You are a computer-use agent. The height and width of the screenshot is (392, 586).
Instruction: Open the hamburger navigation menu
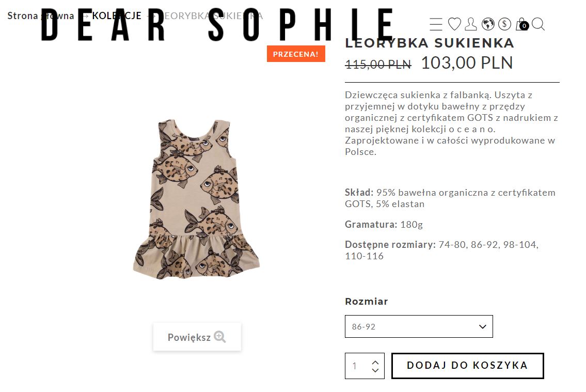tap(436, 24)
